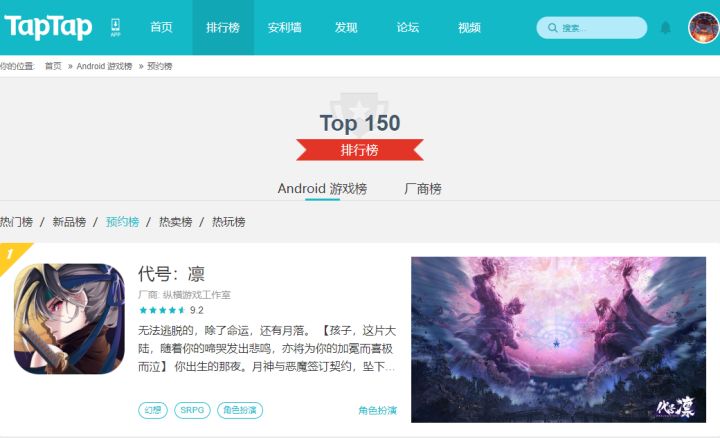Open the 代号:凛 banner artwork
Screen dimensions: 720x438
click(x=558, y=340)
